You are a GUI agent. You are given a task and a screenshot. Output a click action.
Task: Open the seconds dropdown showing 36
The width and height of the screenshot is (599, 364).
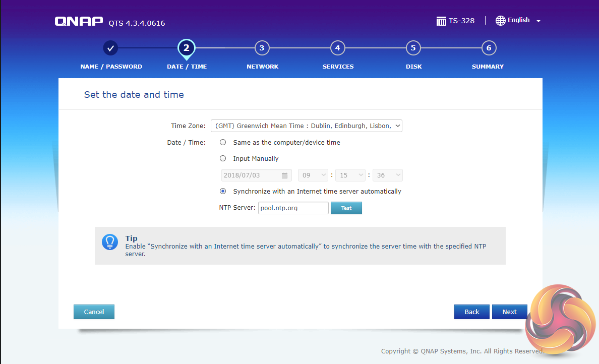click(x=388, y=175)
